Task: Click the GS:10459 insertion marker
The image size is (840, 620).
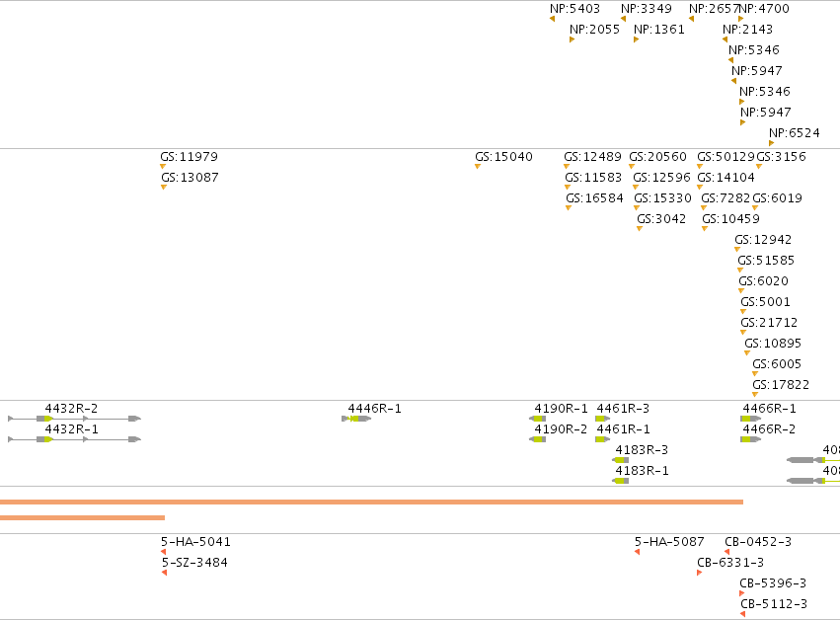Action: pyautogui.click(x=705, y=229)
